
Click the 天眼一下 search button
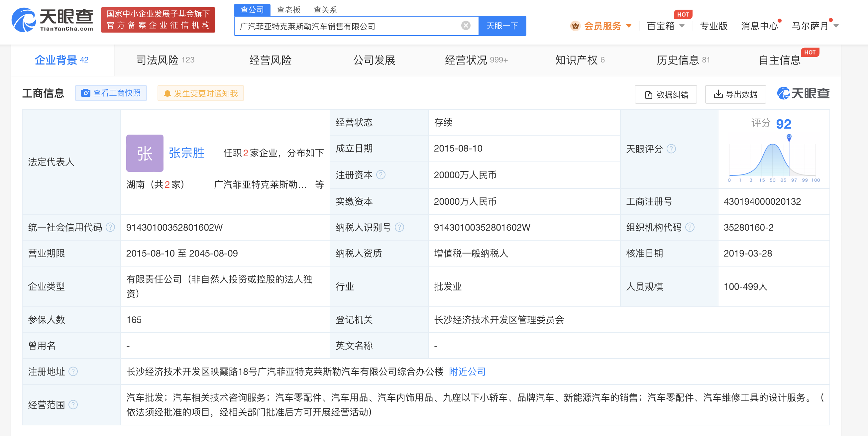click(502, 26)
